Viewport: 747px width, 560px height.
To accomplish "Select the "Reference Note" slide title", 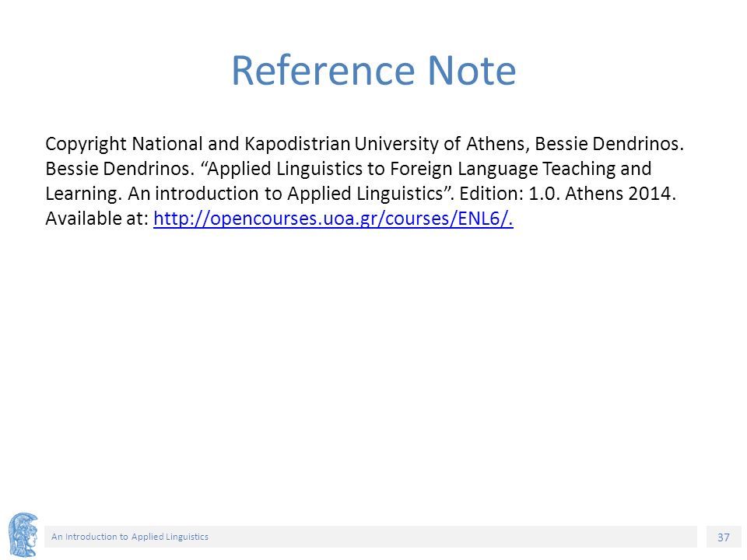I will pyautogui.click(x=373, y=71).
